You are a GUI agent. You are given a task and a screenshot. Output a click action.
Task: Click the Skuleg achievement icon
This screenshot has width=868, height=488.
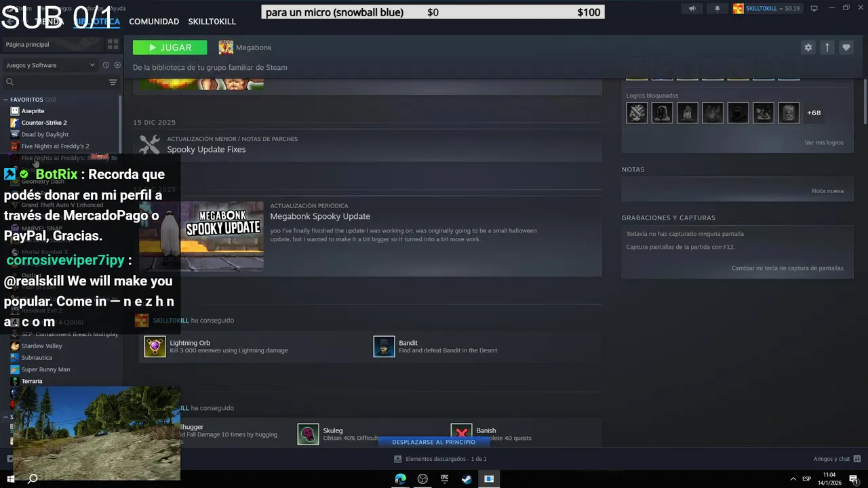point(308,434)
